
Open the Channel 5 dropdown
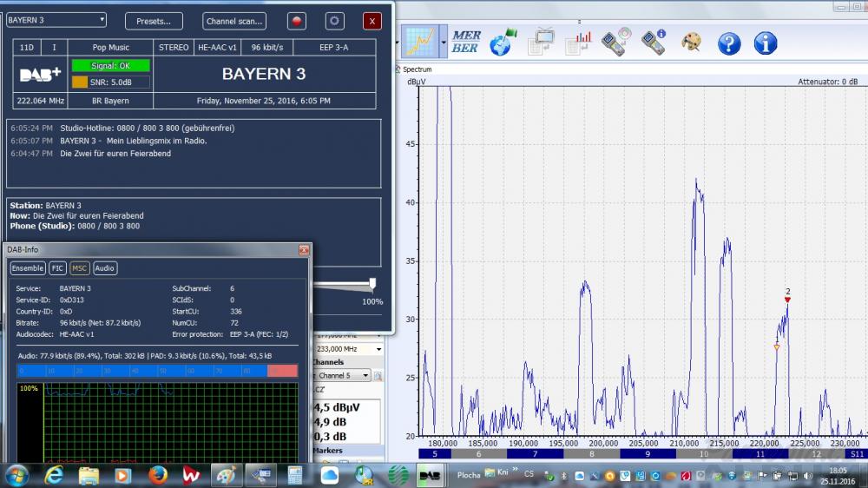[342, 376]
